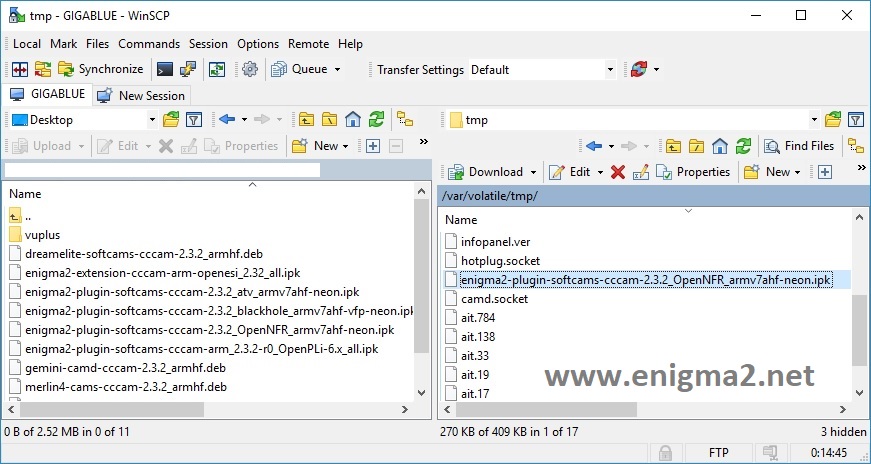The image size is (871, 464).
Task: Go to the local home directory icon
Action: [353, 119]
